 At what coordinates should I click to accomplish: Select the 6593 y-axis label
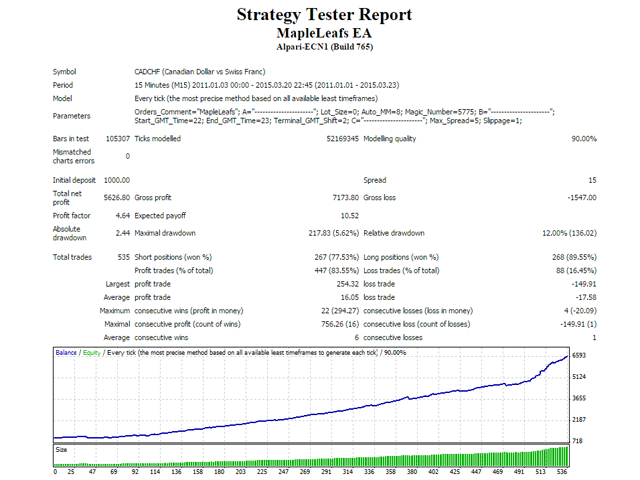click(x=579, y=356)
